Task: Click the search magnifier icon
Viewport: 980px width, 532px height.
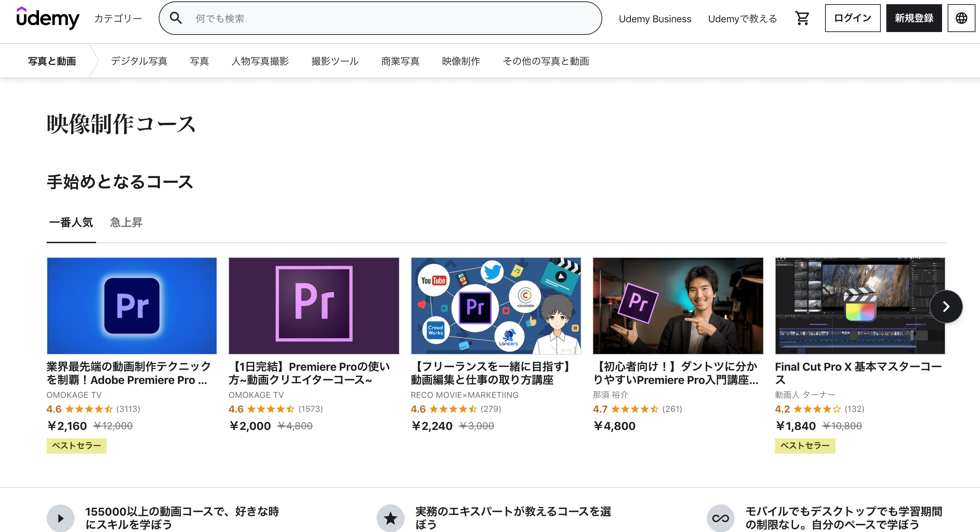Action: click(x=176, y=18)
